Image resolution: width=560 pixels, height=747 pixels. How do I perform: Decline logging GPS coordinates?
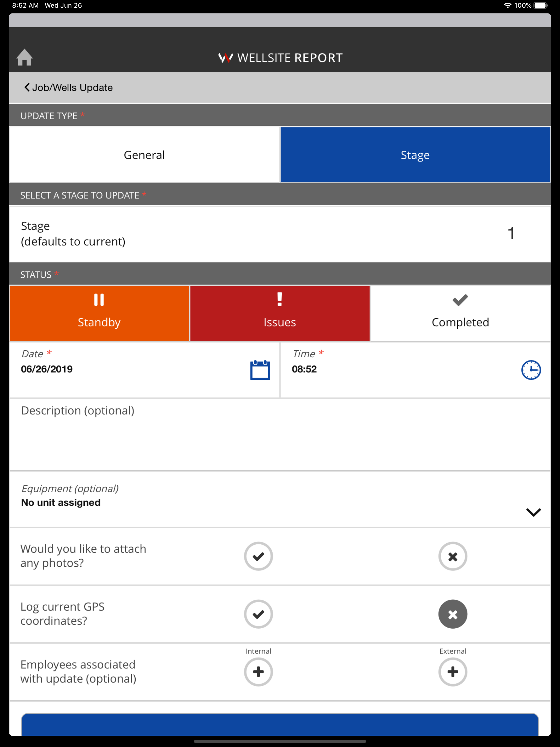point(453,614)
